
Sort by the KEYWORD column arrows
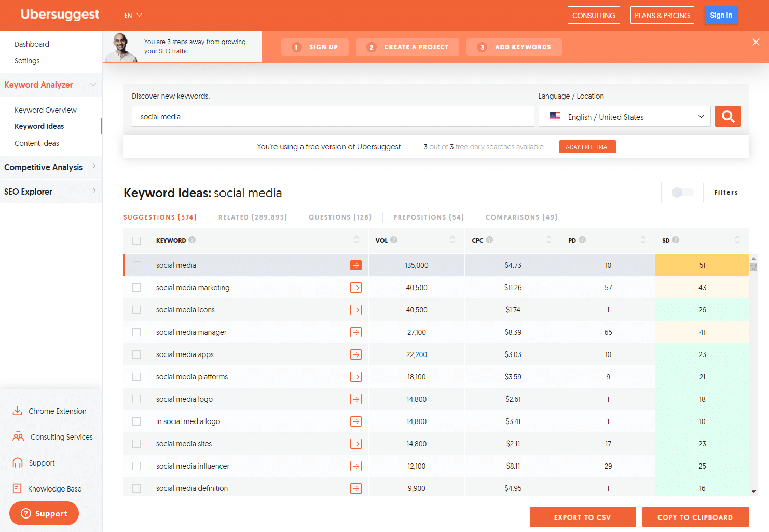click(356, 240)
